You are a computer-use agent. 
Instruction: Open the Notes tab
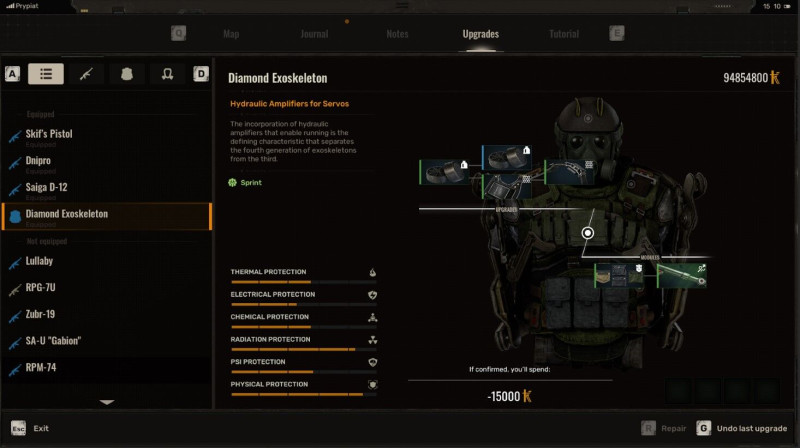tap(397, 34)
